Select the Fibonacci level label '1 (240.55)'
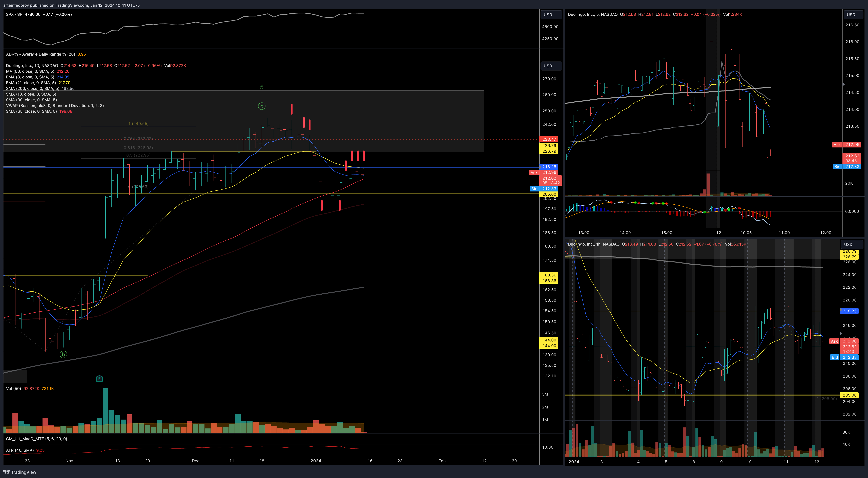 click(138, 124)
